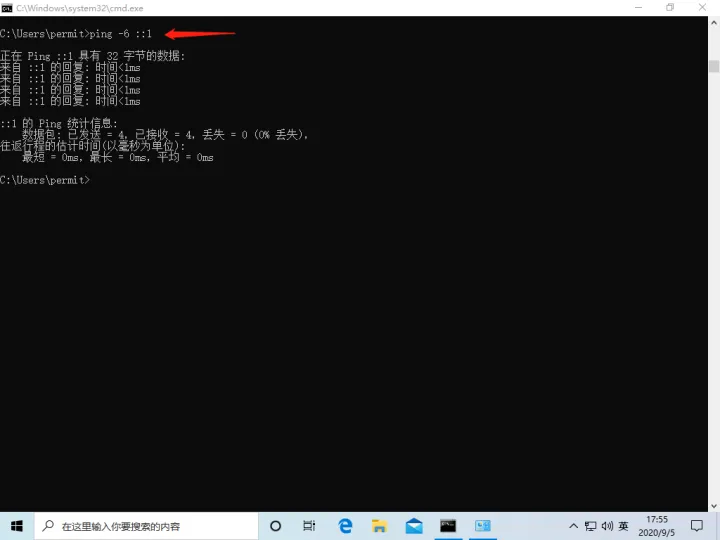The image size is (720, 540).
Task: Click the packet statistics line with '已发送 = 4'
Action: (165, 135)
